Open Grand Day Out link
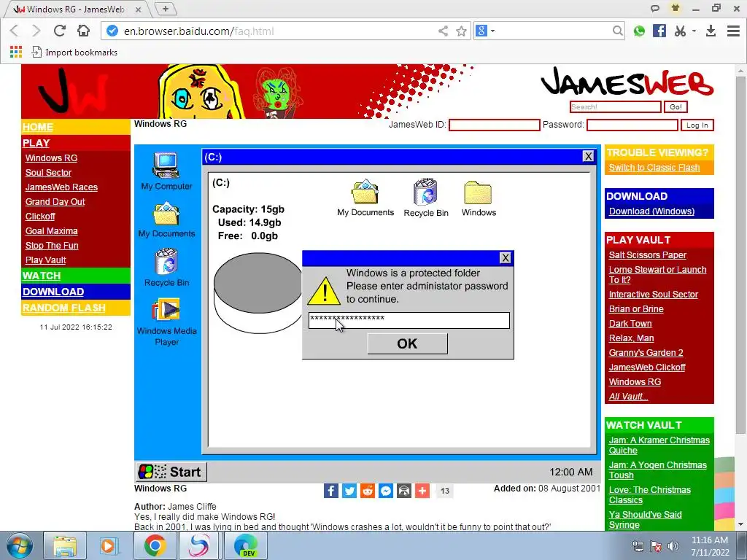This screenshot has width=747, height=560. pyautogui.click(x=55, y=201)
